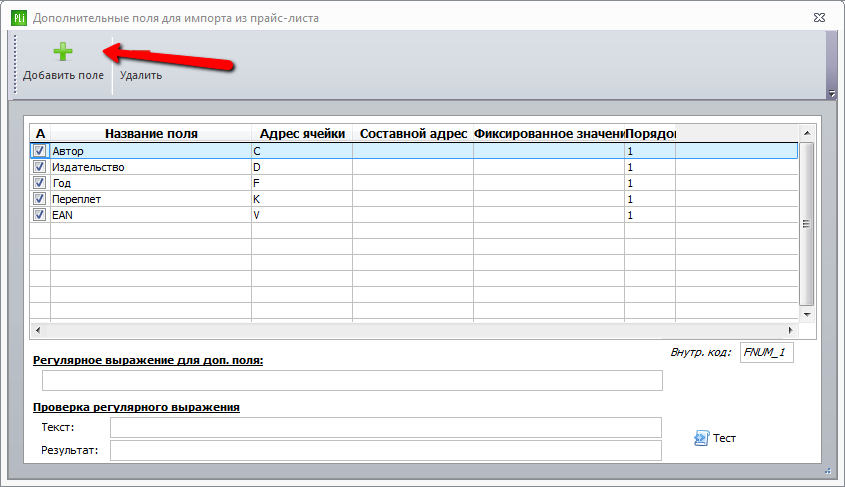The width and height of the screenshot is (845, 487).
Task: Select the Издательство field name cell
Action: [151, 167]
